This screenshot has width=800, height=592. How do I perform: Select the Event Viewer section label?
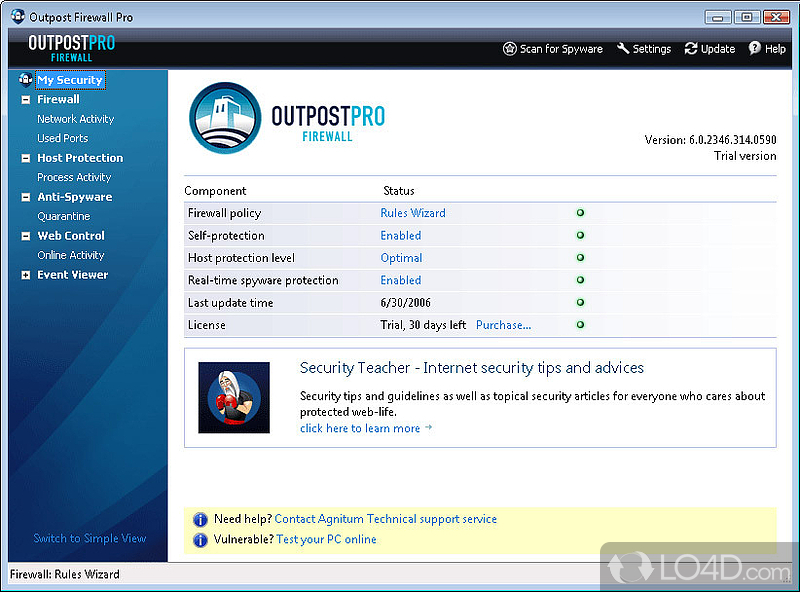point(72,275)
